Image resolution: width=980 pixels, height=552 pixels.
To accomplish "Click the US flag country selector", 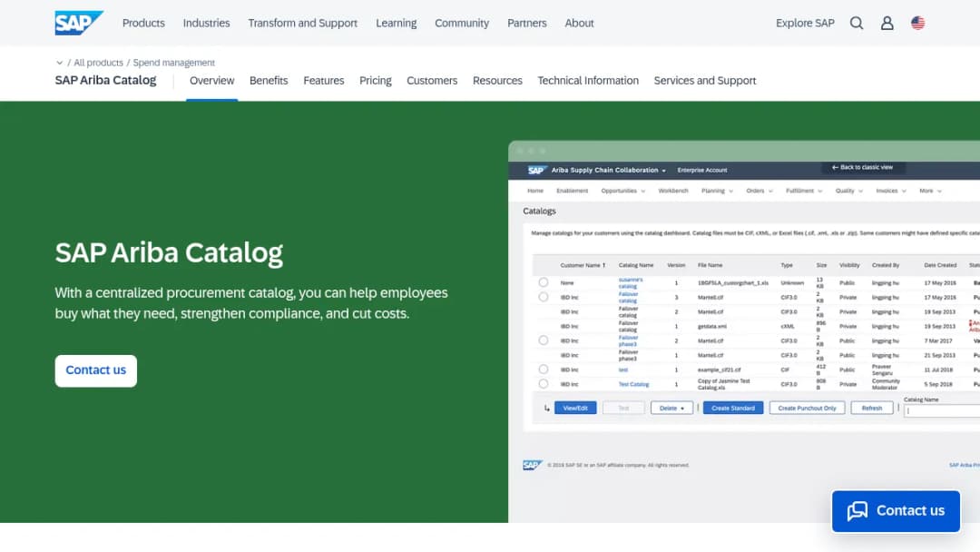I will point(917,23).
